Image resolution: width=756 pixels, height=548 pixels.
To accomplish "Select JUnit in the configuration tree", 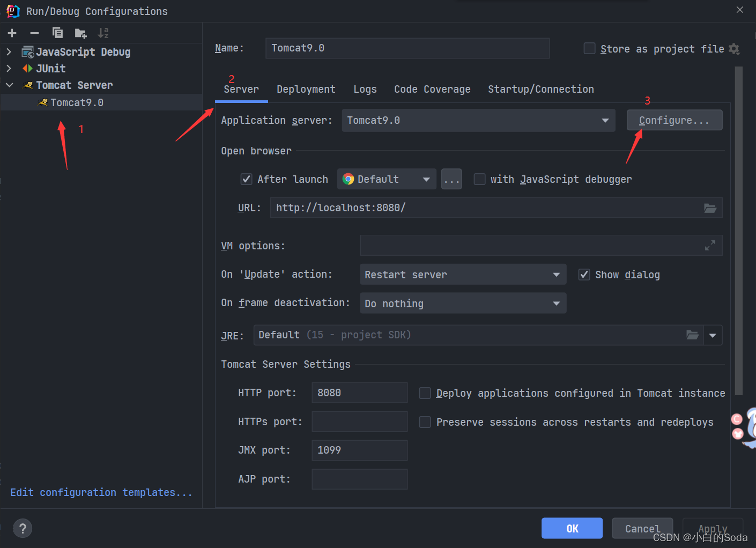I will [51, 69].
